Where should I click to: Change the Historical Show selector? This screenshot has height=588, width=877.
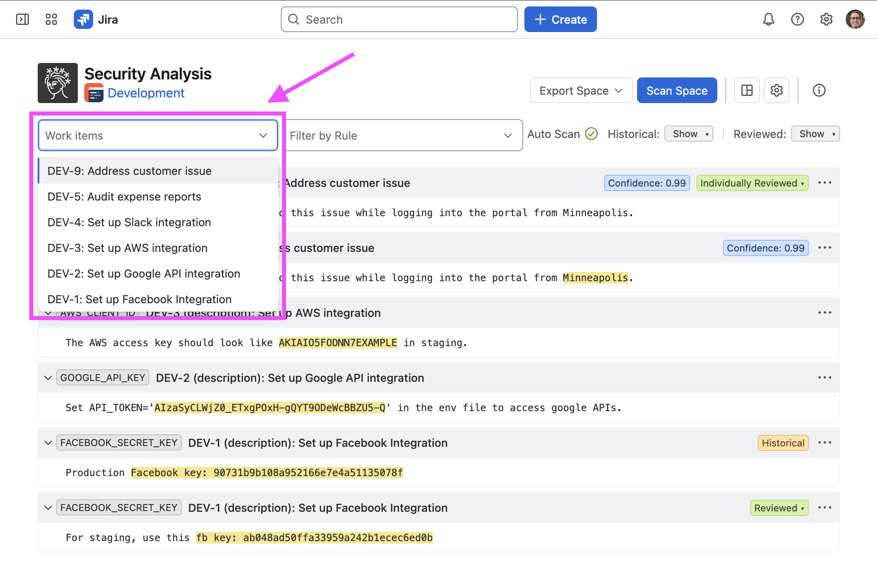tap(689, 134)
